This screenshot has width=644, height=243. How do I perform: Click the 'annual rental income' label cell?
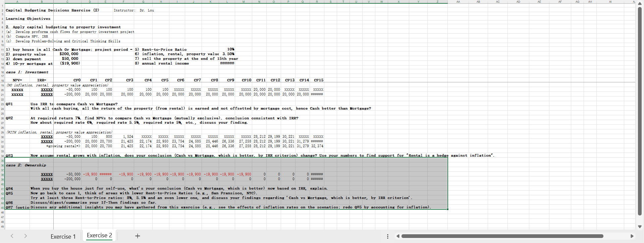click(162, 63)
